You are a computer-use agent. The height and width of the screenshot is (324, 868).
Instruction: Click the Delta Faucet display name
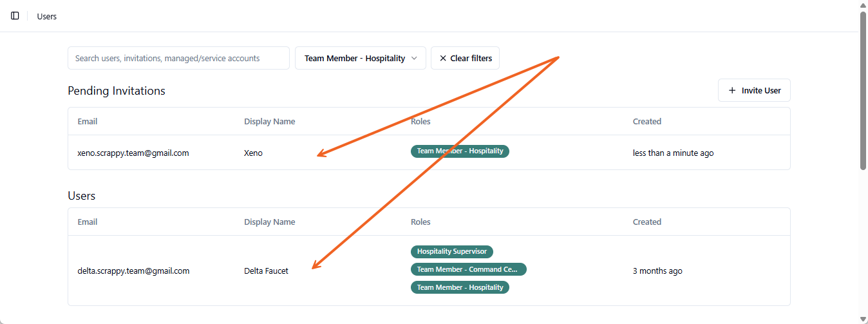tap(266, 271)
